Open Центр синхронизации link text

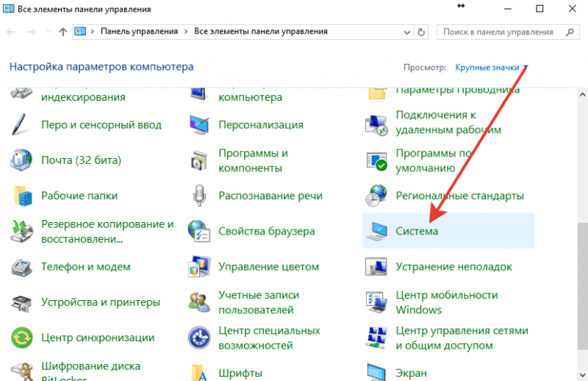coord(98,338)
